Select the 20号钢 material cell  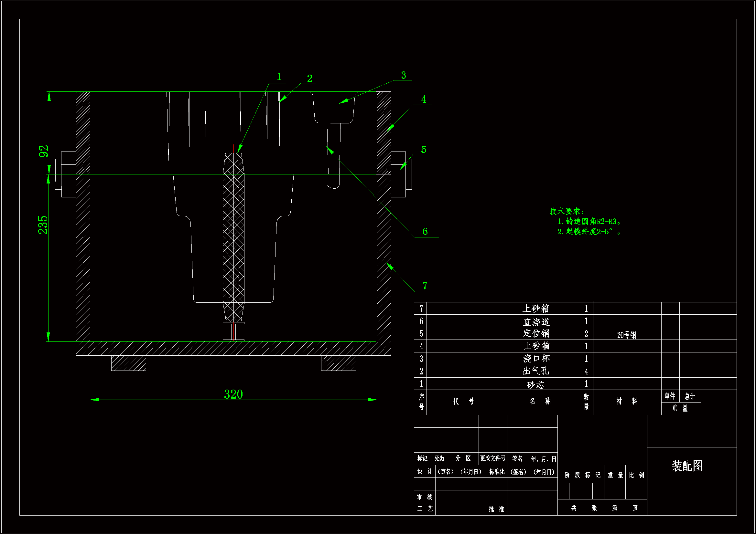(x=627, y=335)
